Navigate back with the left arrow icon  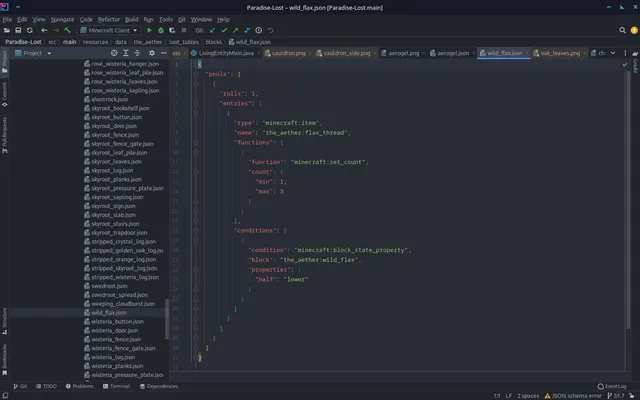44,30
